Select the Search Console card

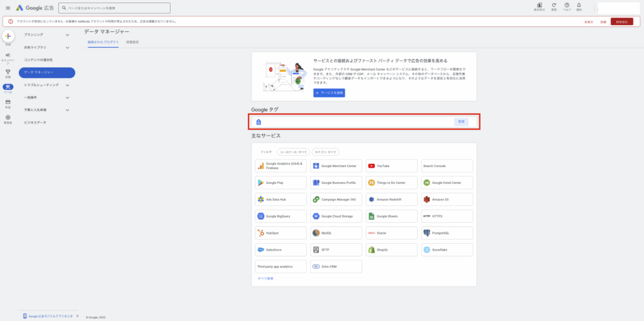[x=447, y=166]
